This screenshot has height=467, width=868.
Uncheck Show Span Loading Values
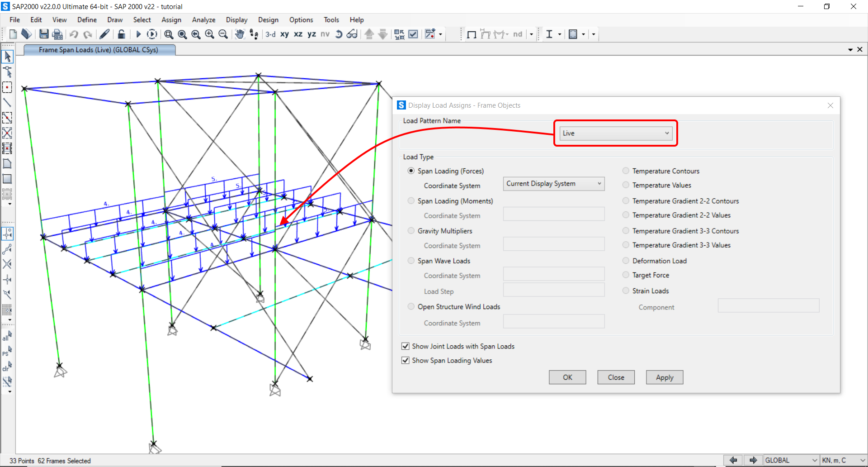[406, 360]
